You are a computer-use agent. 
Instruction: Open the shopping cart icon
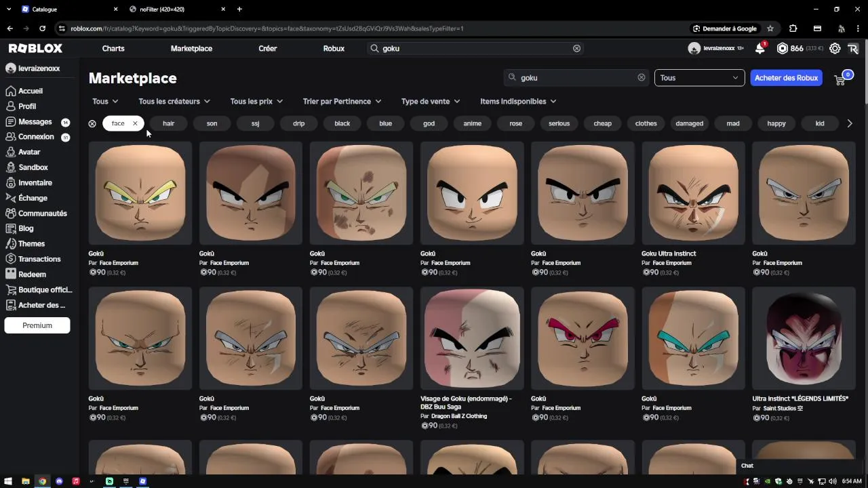point(840,79)
